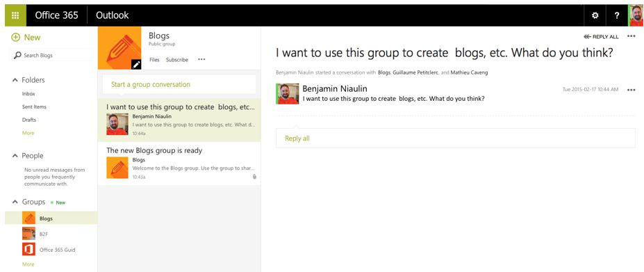The height and width of the screenshot is (272, 644).
Task: Open the help question mark menu
Action: point(617,15)
